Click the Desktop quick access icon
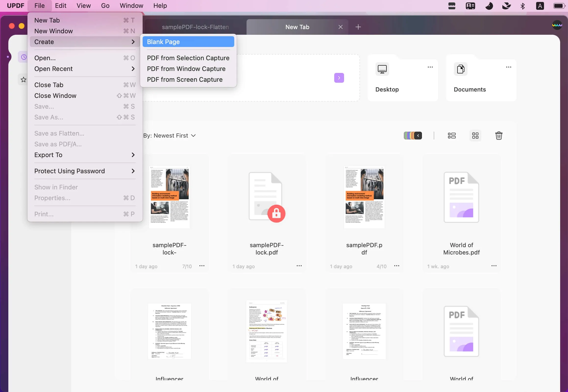The image size is (568, 392). [382, 69]
